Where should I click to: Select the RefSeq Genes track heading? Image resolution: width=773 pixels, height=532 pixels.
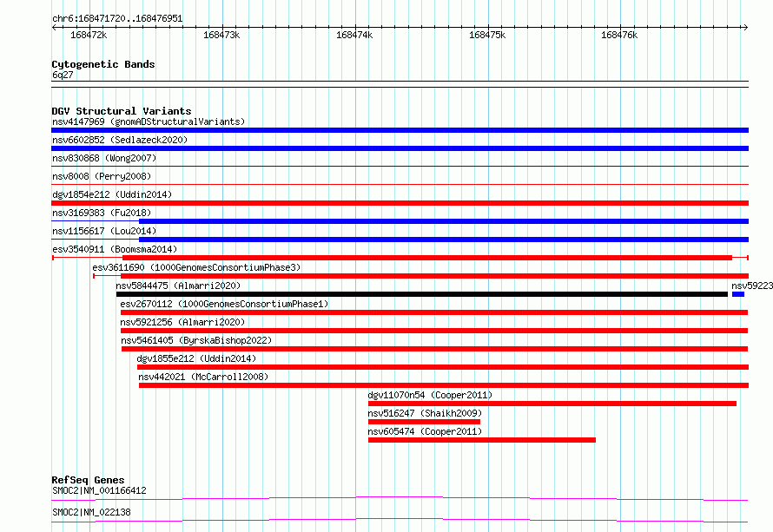88,480
